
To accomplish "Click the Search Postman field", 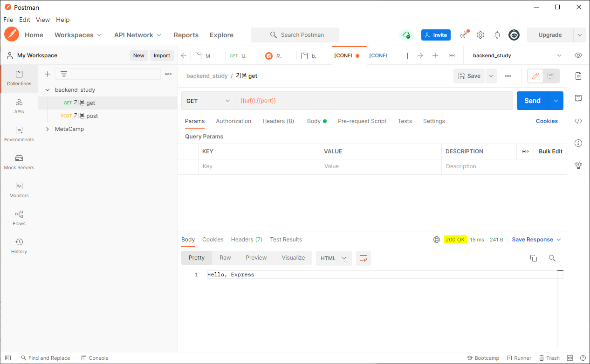I will (x=295, y=35).
